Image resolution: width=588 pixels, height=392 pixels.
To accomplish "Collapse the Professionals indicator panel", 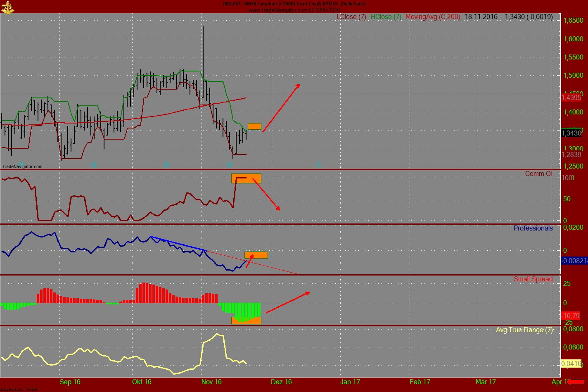I will coord(533,228).
